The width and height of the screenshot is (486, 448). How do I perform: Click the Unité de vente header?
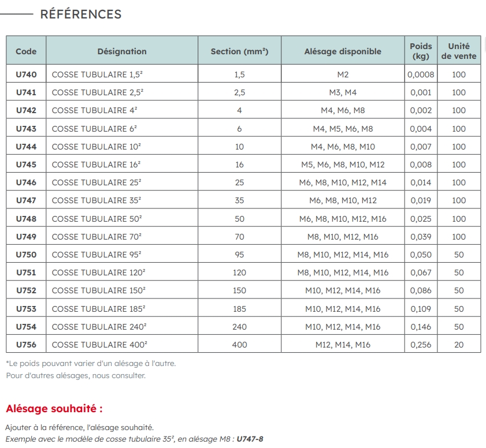point(459,51)
